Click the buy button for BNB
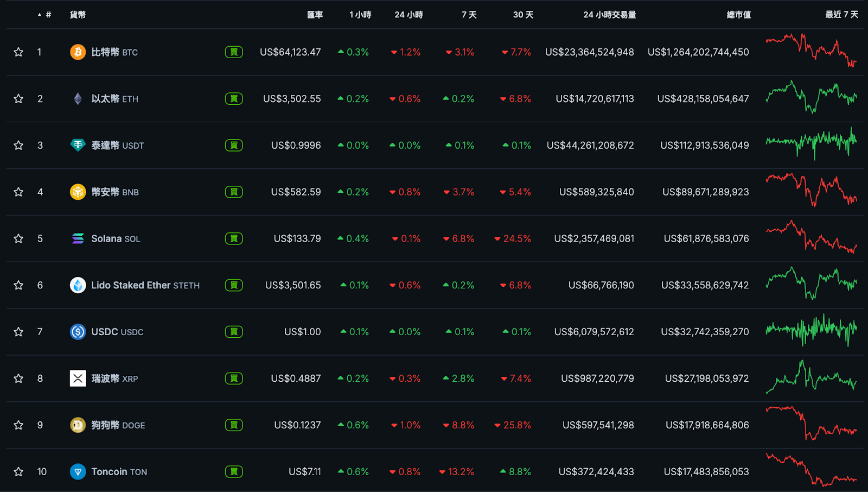Image resolution: width=868 pixels, height=492 pixels. pyautogui.click(x=234, y=192)
